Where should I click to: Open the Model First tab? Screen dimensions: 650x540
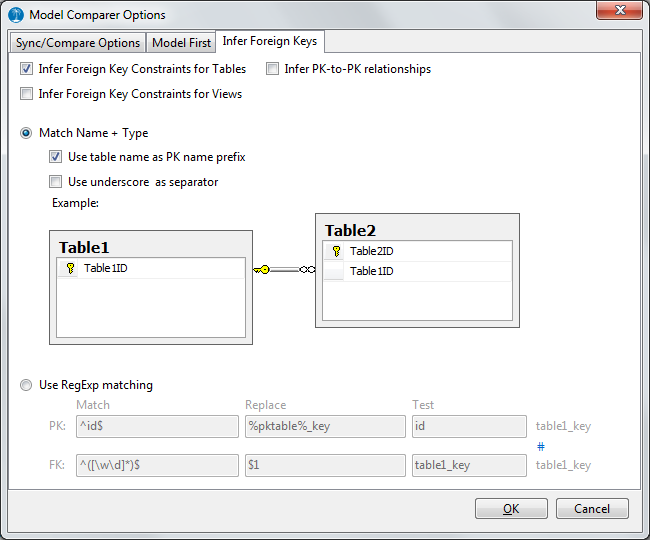[x=181, y=43]
